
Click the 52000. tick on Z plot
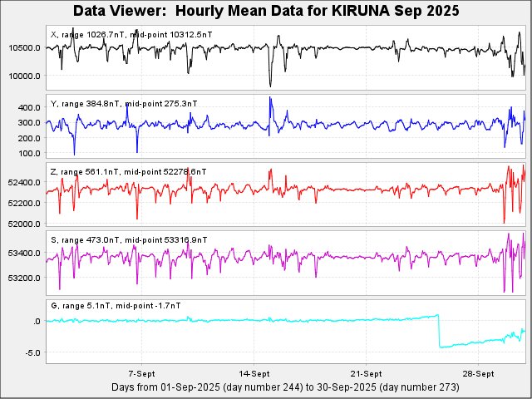tap(25, 224)
